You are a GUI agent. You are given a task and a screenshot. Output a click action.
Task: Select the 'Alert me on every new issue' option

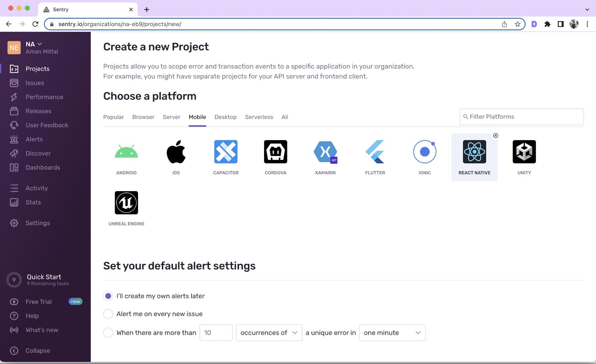[108, 314]
